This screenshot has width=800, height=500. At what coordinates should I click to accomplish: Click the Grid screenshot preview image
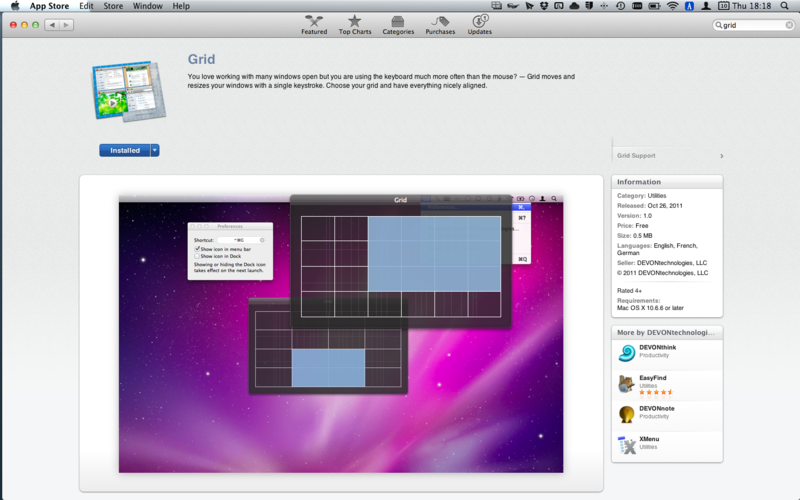coord(341,334)
